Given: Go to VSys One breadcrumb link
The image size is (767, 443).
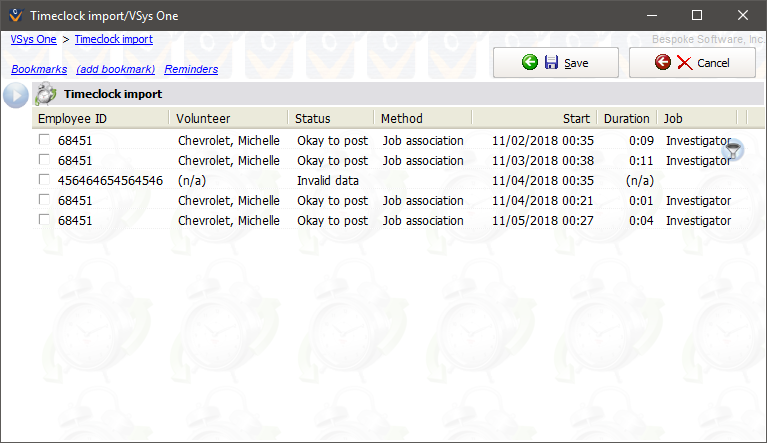Looking at the screenshot, I should coord(33,39).
